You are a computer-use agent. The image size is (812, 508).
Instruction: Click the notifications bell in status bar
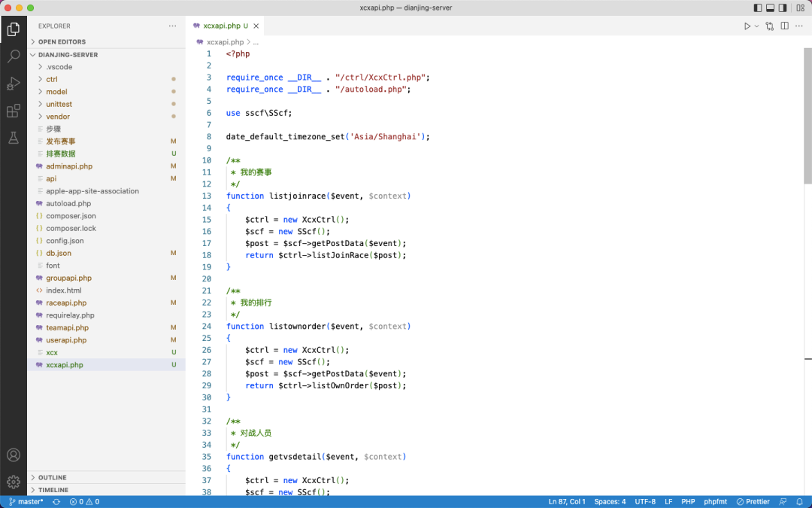[799, 502]
